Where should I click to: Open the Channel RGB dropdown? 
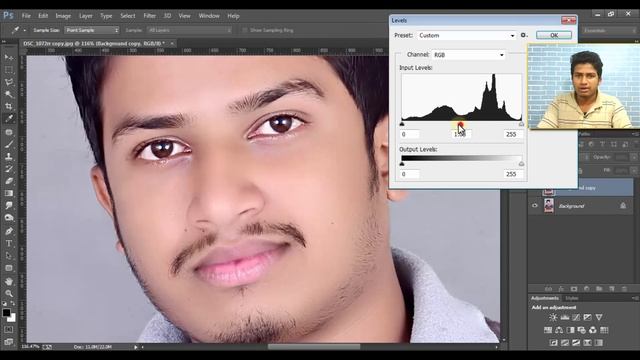click(469, 55)
